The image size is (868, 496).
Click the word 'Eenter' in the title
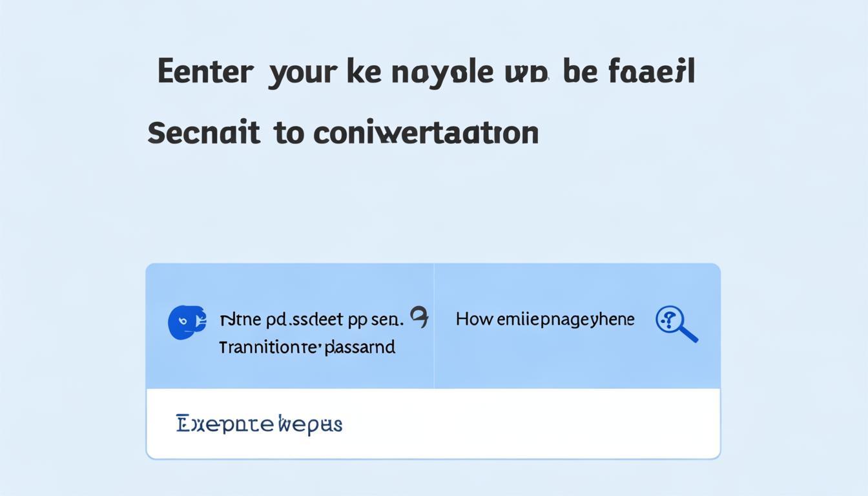pos(205,72)
